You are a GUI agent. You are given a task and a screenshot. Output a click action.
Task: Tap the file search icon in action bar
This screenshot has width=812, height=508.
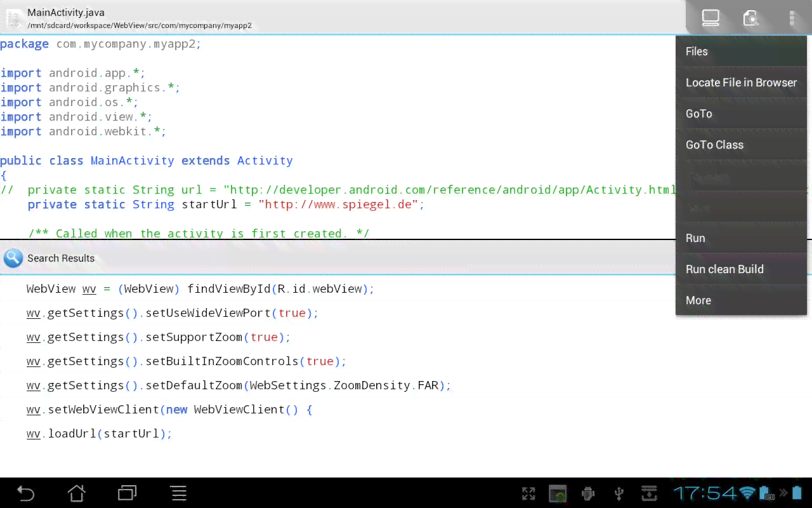751,18
